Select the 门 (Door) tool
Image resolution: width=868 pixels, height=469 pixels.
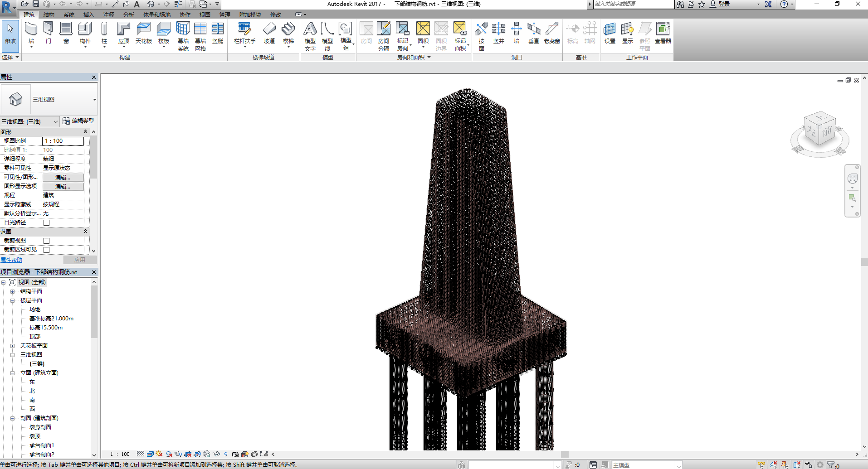[48, 32]
